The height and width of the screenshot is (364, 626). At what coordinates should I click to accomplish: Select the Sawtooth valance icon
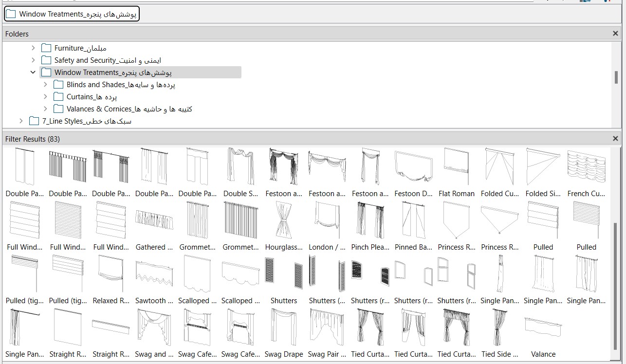154,273
